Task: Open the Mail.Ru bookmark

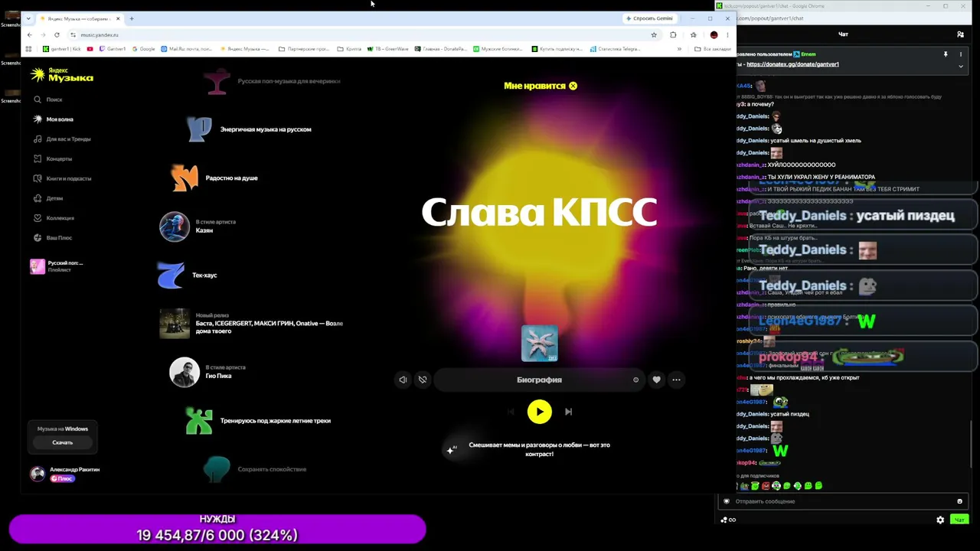Action: pyautogui.click(x=187, y=49)
